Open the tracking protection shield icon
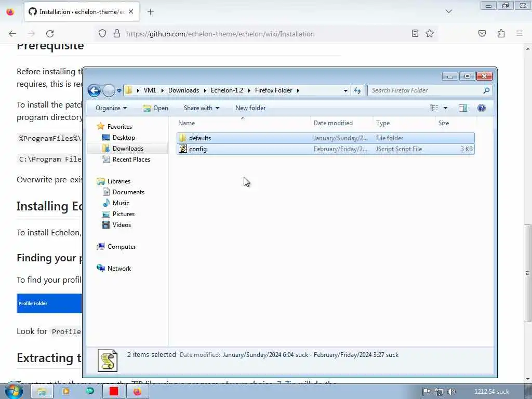The height and width of the screenshot is (399, 532). coord(102,33)
